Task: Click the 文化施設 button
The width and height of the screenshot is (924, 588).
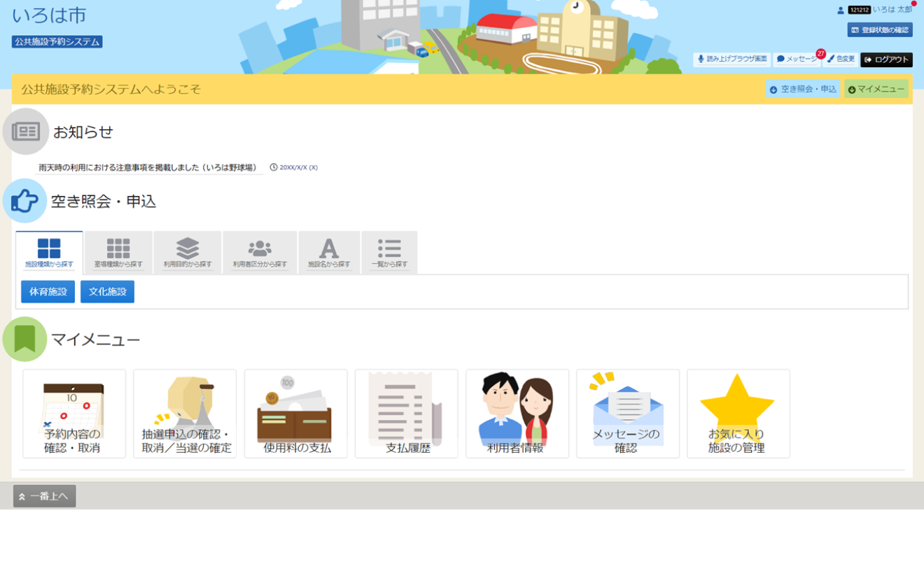Action: tap(107, 292)
